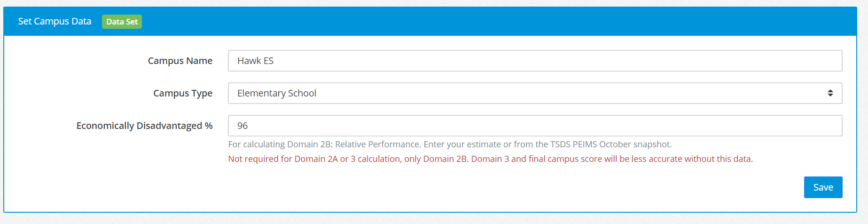The width and height of the screenshot is (868, 224).
Task: Click the Economically Disadvantaged % label
Action: click(144, 126)
